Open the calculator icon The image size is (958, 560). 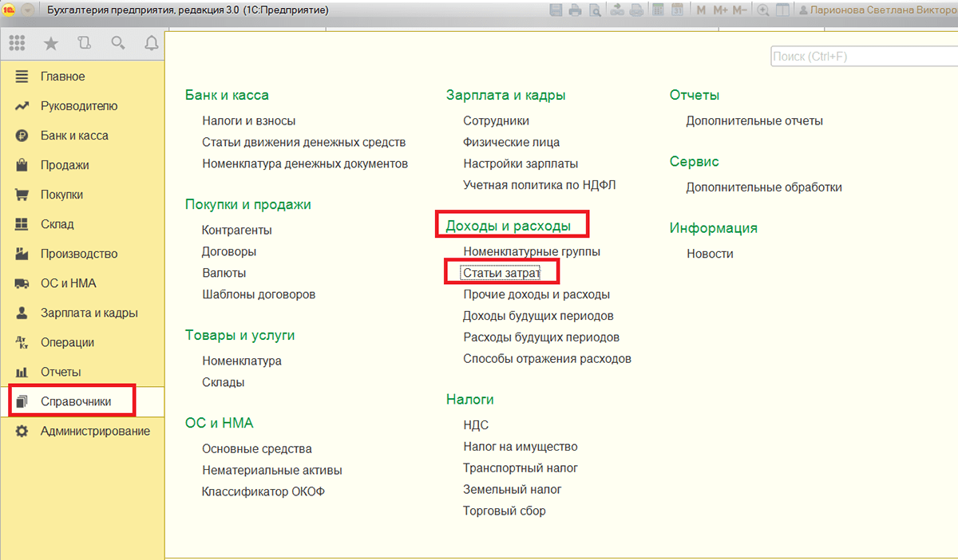659,10
